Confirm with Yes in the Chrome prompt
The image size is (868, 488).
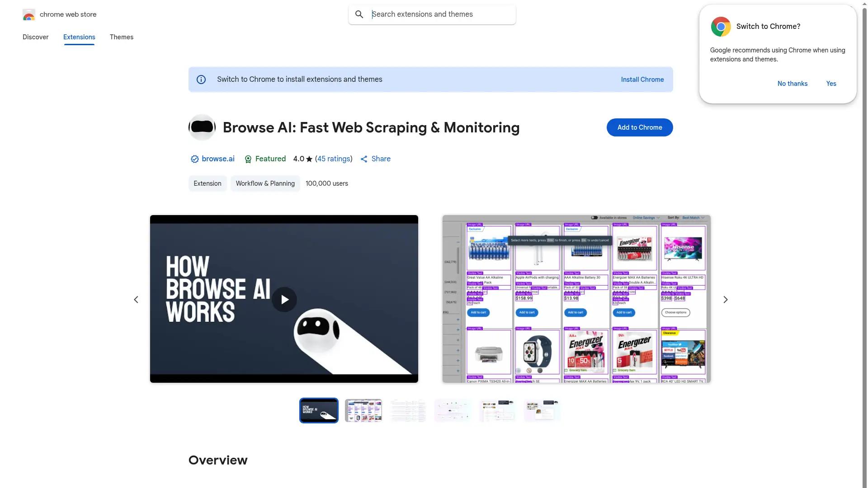pos(831,84)
